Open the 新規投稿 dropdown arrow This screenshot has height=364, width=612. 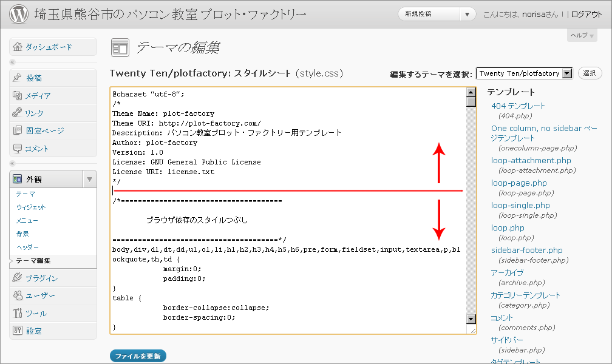click(467, 15)
